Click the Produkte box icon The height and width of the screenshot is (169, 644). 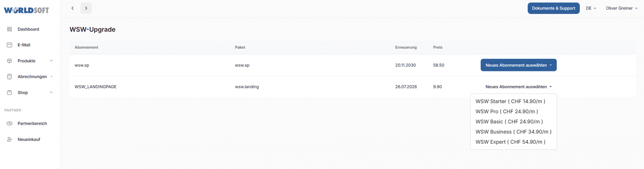pyautogui.click(x=9, y=61)
